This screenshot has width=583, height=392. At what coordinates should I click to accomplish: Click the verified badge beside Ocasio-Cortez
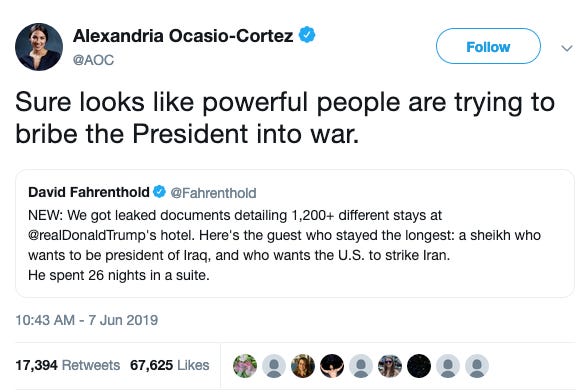[307, 35]
